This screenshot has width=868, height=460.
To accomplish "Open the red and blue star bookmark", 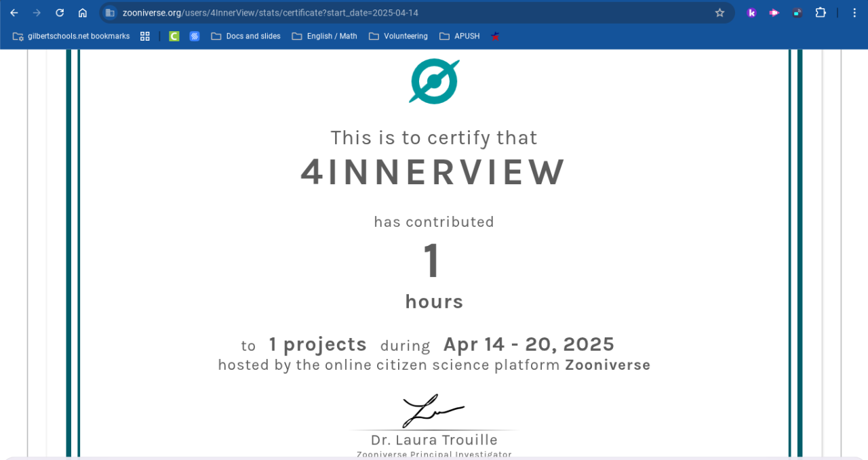I will click(x=496, y=36).
